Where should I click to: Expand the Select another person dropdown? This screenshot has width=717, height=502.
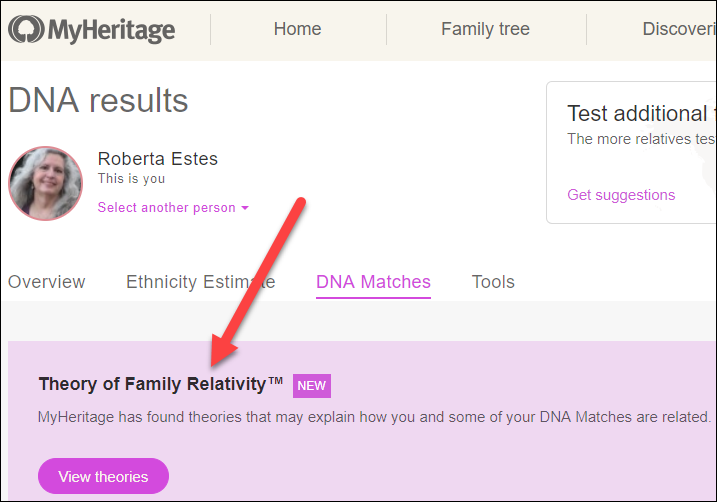coord(173,208)
